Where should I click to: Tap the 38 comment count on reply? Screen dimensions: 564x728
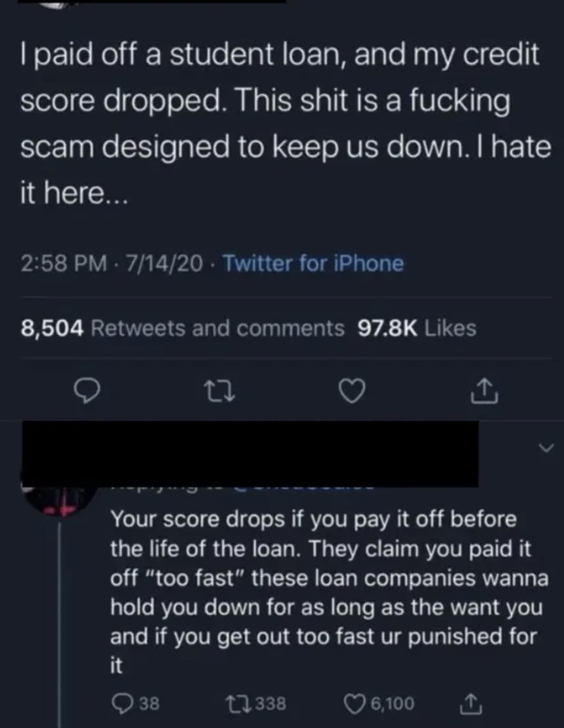[149, 703]
